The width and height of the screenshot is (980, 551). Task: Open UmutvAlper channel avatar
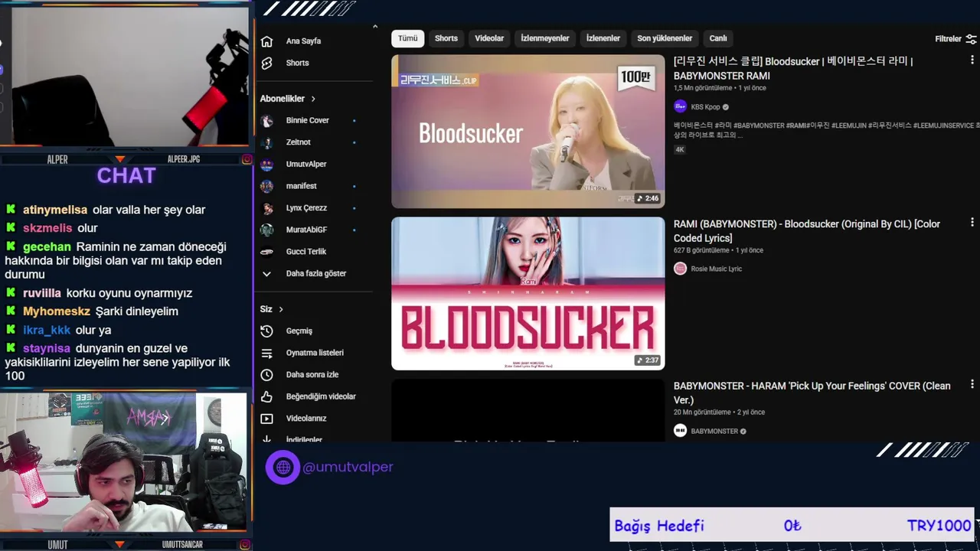(266, 164)
